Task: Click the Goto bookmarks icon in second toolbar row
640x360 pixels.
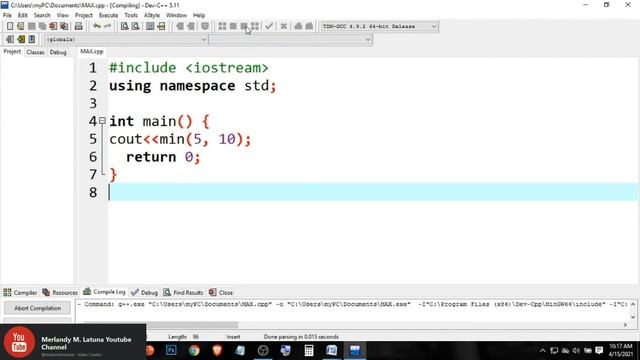Action: point(32,39)
